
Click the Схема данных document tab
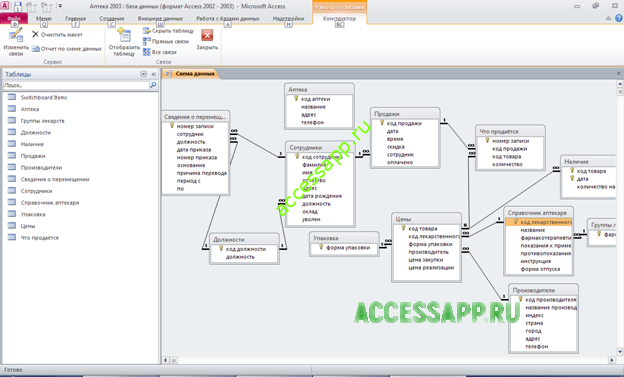tap(190, 74)
